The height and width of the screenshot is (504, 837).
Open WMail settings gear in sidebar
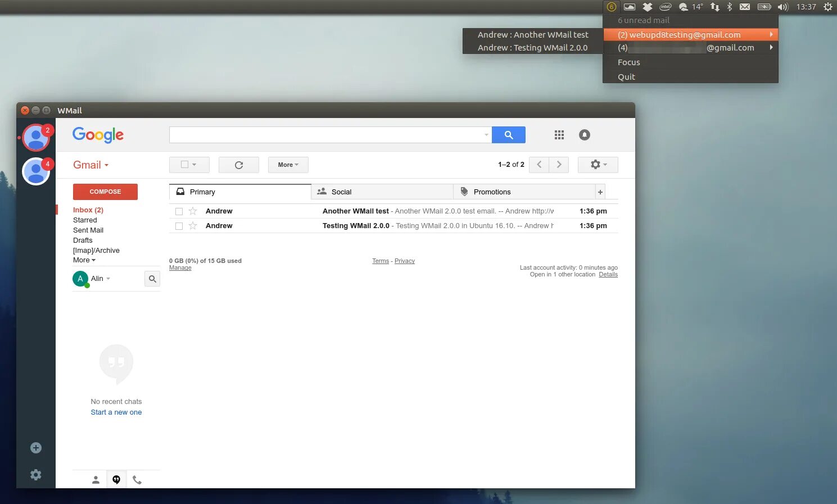tap(36, 475)
